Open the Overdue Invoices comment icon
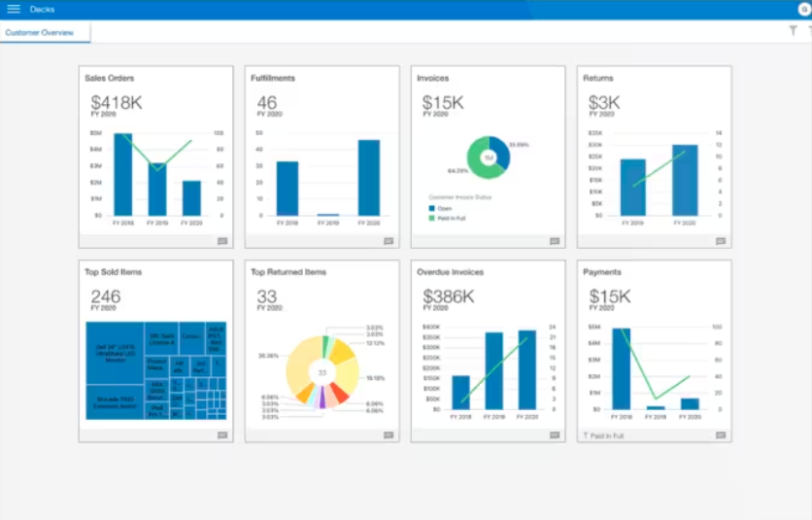 click(x=555, y=435)
